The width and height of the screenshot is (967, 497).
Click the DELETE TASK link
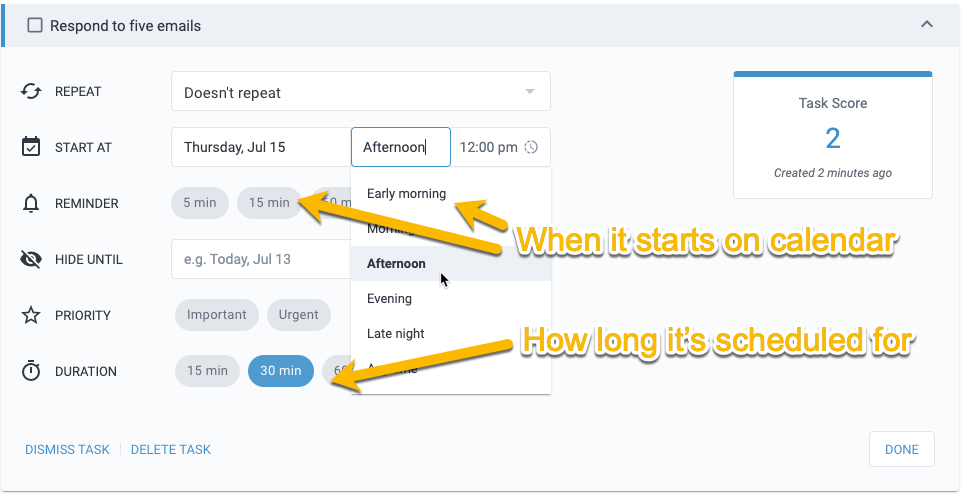171,450
